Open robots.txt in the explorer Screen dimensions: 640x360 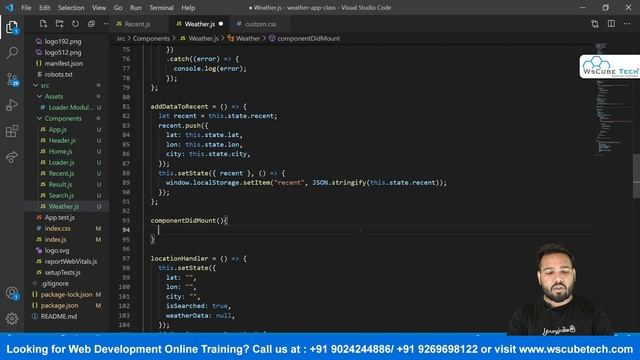58,74
